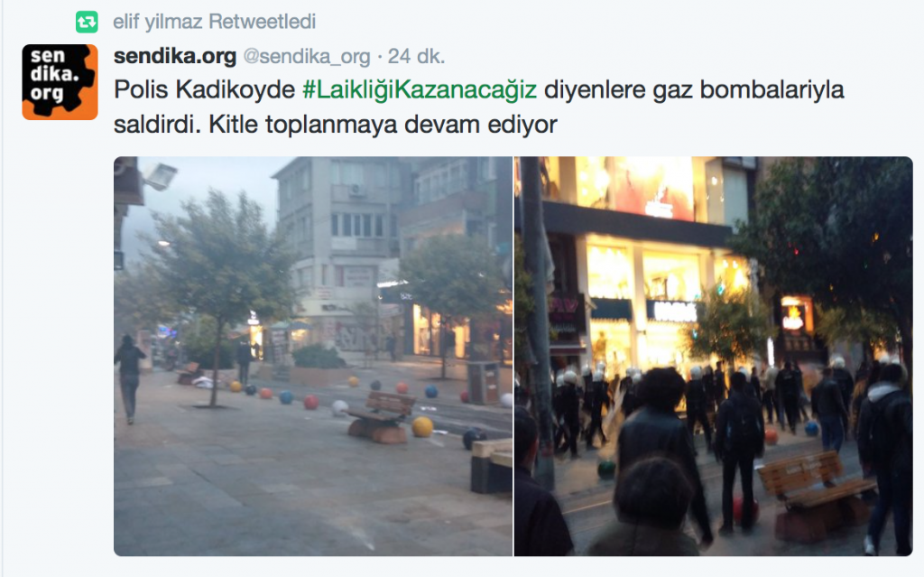Open elif yilmaz Retweetledi link
The width and height of the screenshot is (924, 577).
click(215, 22)
